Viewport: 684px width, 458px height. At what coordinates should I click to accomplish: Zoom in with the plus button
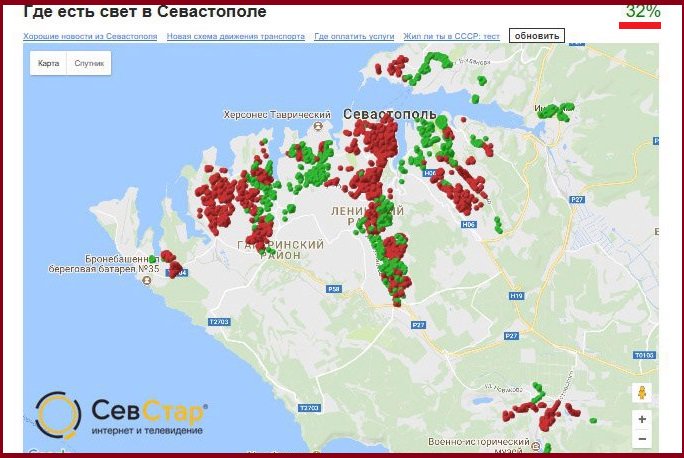pyautogui.click(x=642, y=420)
